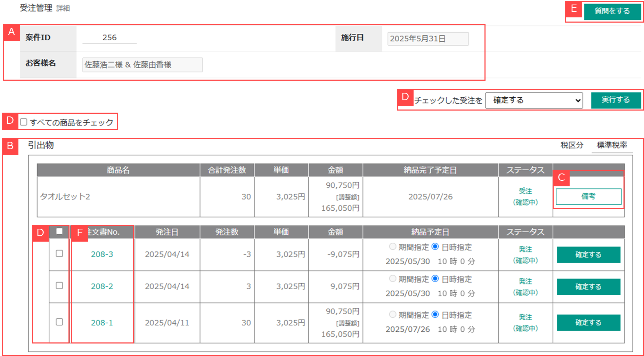
Task: Confirm order 208-3 with 確定する button
Action: [588, 255]
